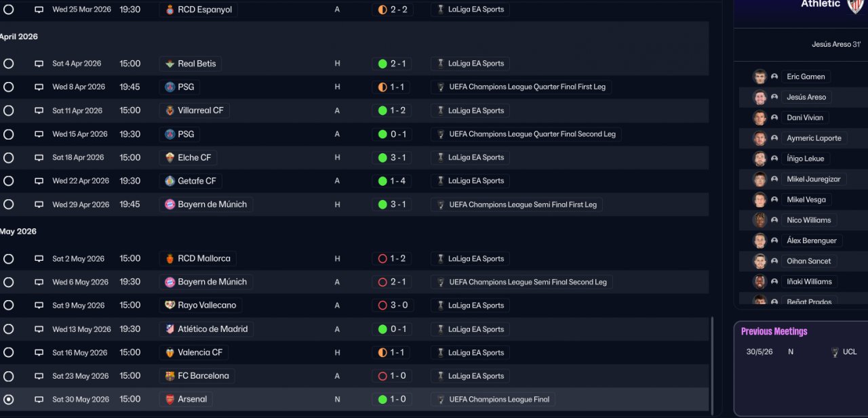Select the 30/5/26 previous meeting entry

(759, 352)
